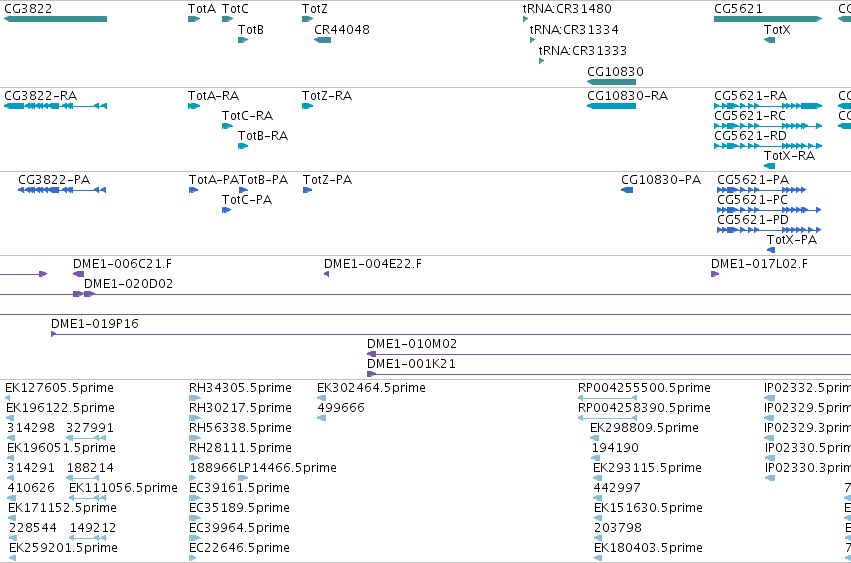Select the CR44048 gene feature label

coord(342,30)
